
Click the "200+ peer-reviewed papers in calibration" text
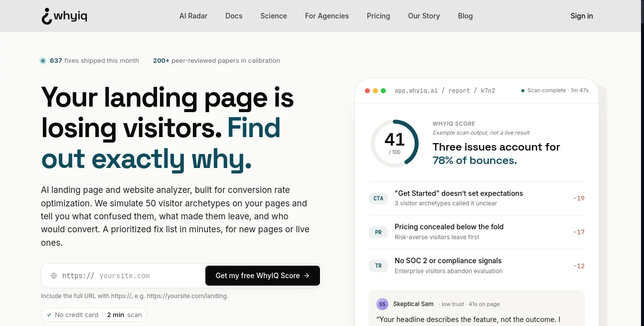pos(216,61)
